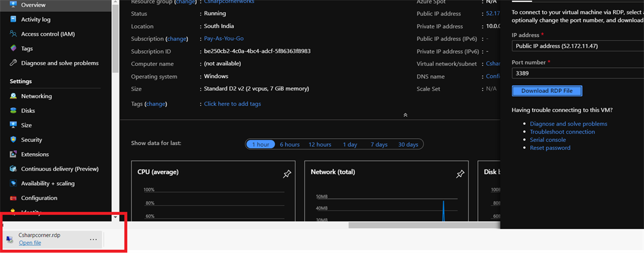Open Access control (IAM) icon

(14, 34)
